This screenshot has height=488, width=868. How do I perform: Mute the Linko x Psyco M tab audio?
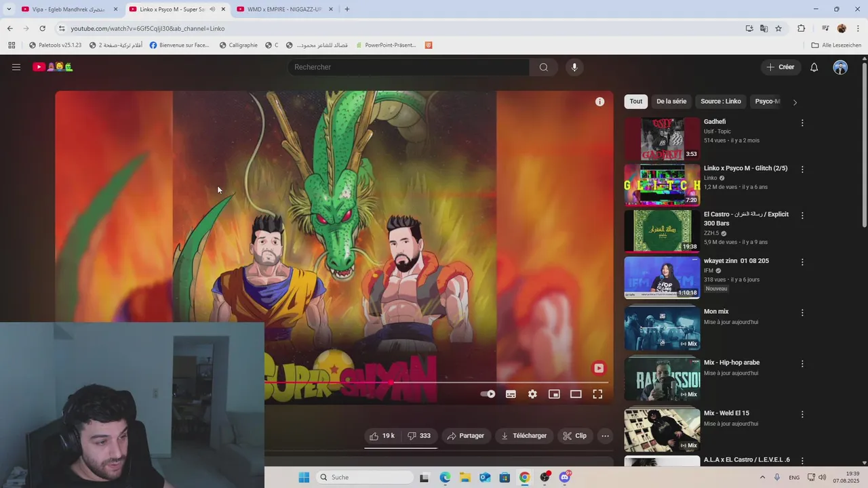pos(212,9)
